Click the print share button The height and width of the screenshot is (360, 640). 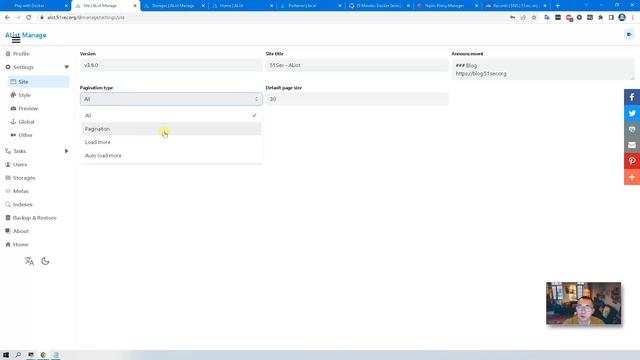632,129
